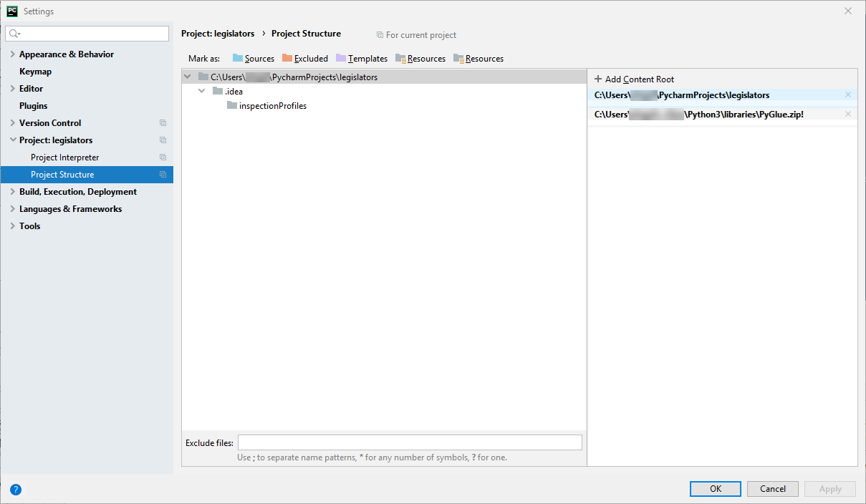This screenshot has height=504, width=866.
Task: Remove the legislators content root
Action: [x=847, y=94]
